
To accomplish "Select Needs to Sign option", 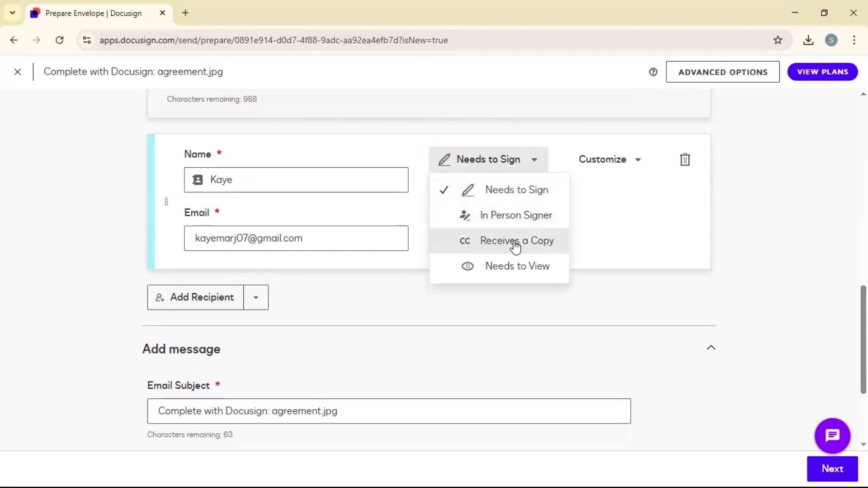I will (x=500, y=190).
